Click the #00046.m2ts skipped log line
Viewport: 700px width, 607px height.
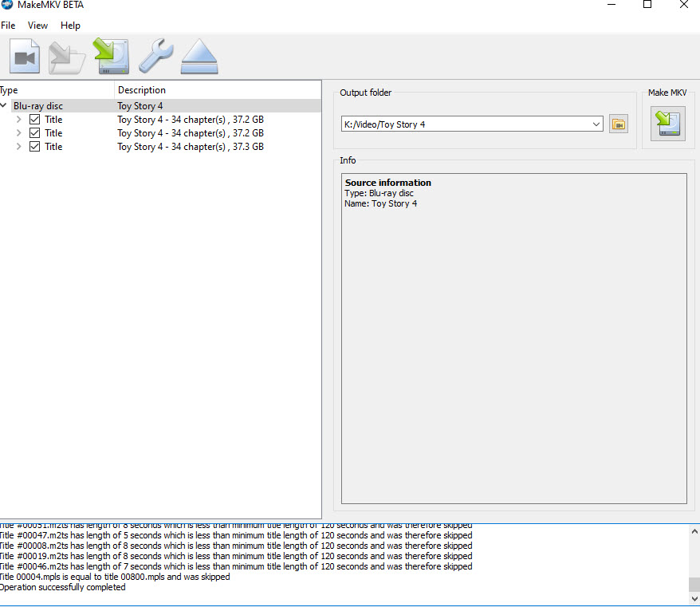236,566
